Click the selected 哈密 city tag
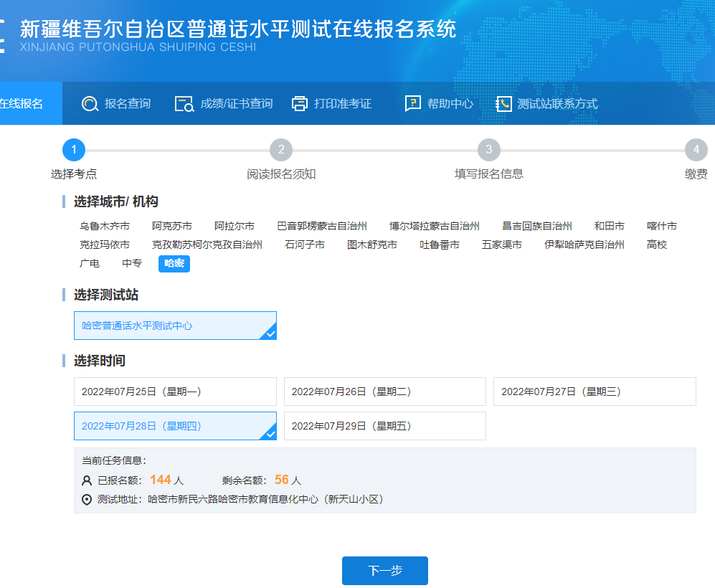Screen dimensions: 715x588 174,263
